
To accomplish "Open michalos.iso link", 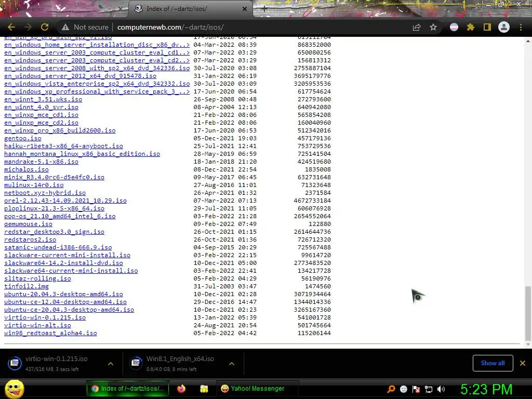I will coord(26,170).
